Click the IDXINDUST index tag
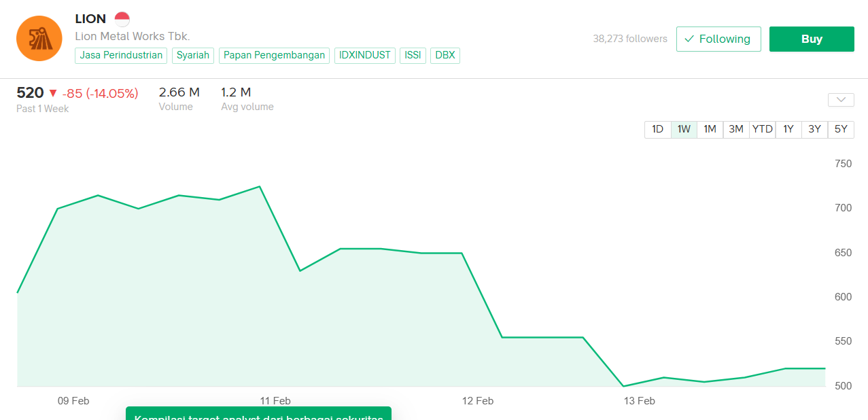The height and width of the screenshot is (420, 868). click(x=365, y=56)
